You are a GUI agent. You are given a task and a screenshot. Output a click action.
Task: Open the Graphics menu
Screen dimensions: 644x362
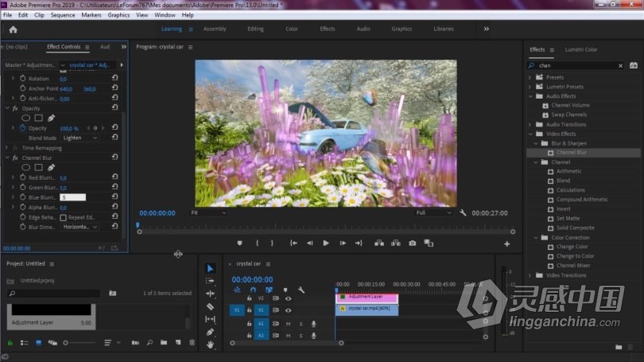click(x=118, y=15)
